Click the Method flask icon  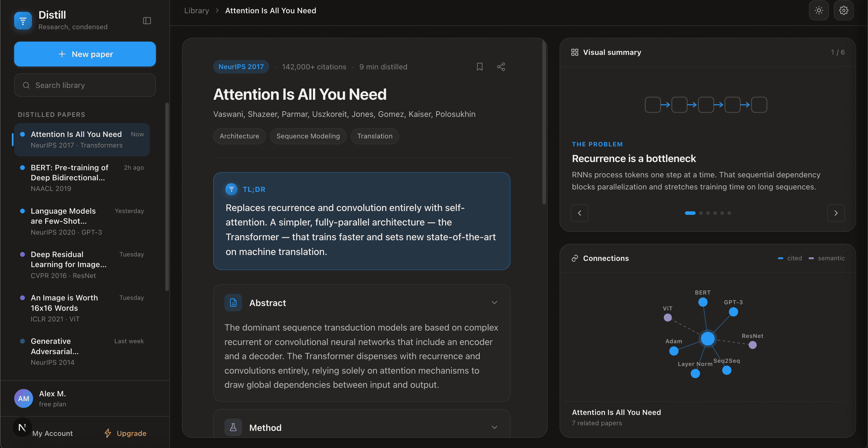pyautogui.click(x=233, y=427)
